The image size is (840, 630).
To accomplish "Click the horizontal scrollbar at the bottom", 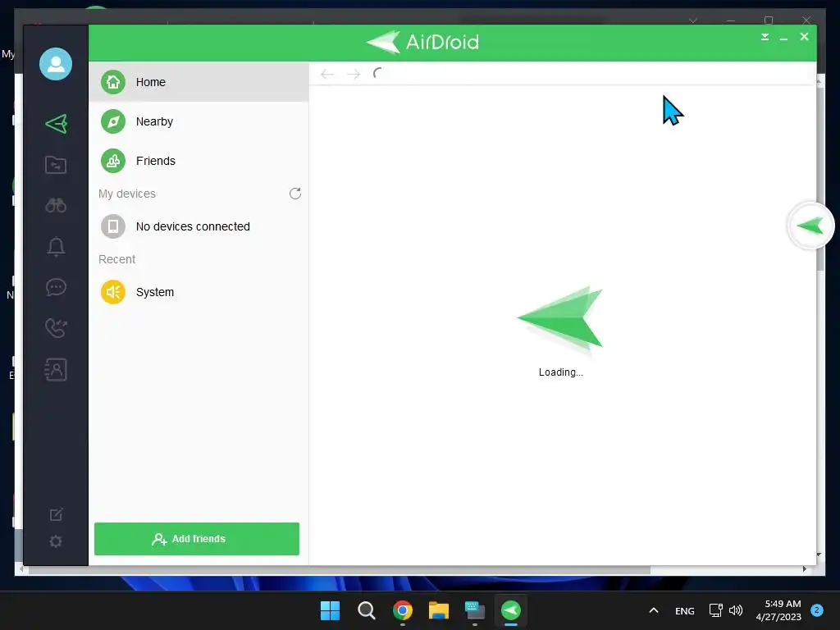I will tap(339, 570).
